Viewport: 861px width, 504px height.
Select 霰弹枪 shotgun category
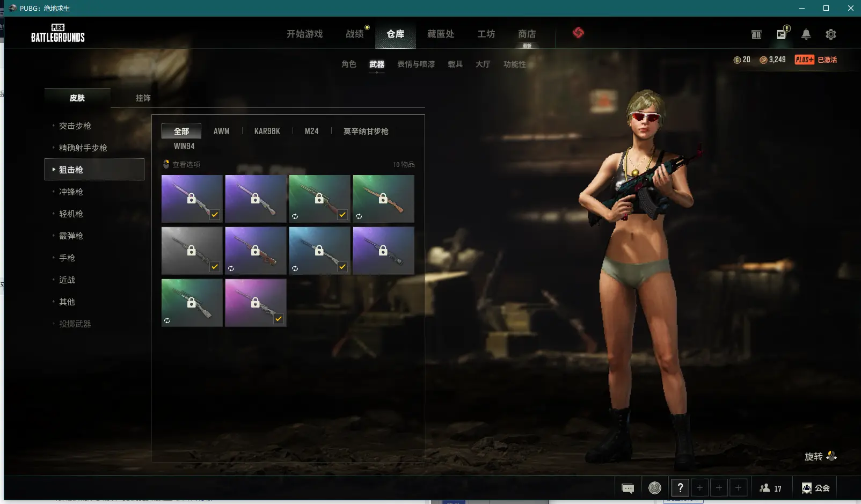tap(71, 236)
